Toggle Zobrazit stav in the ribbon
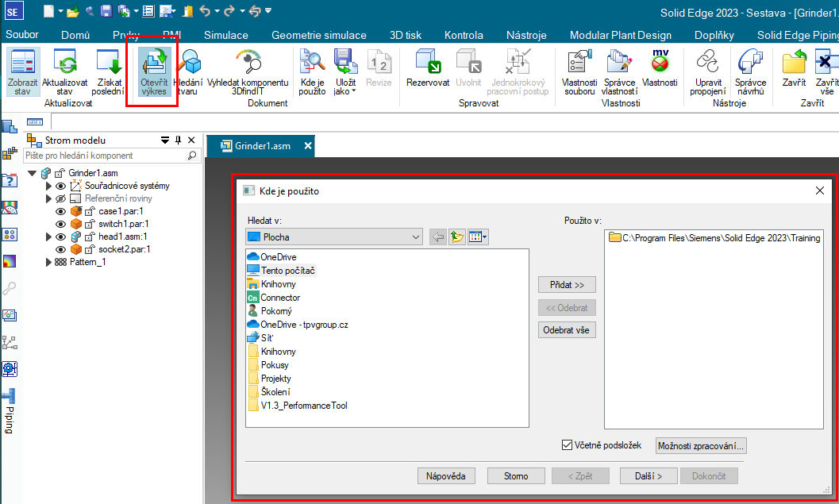The image size is (839, 504). pyautogui.click(x=22, y=73)
